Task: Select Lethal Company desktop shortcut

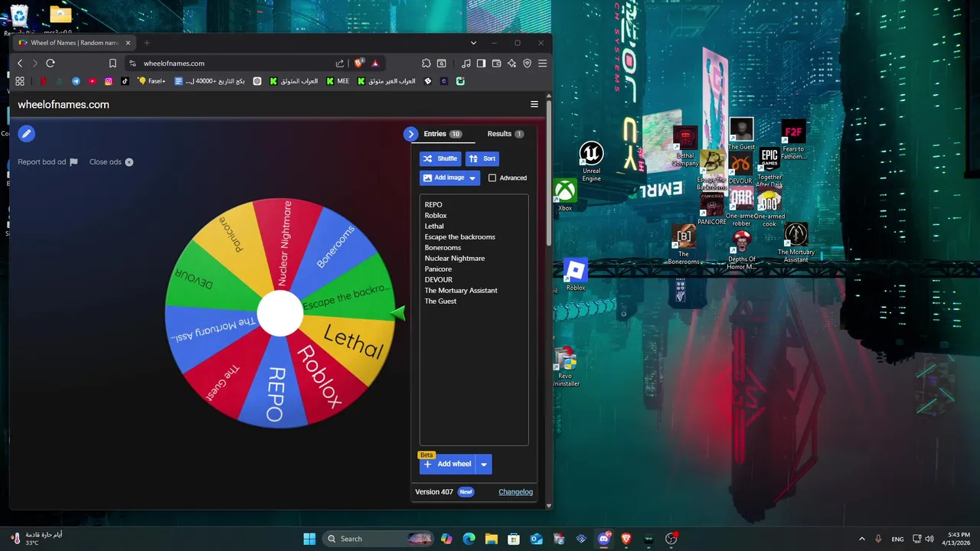Action: 685,147
